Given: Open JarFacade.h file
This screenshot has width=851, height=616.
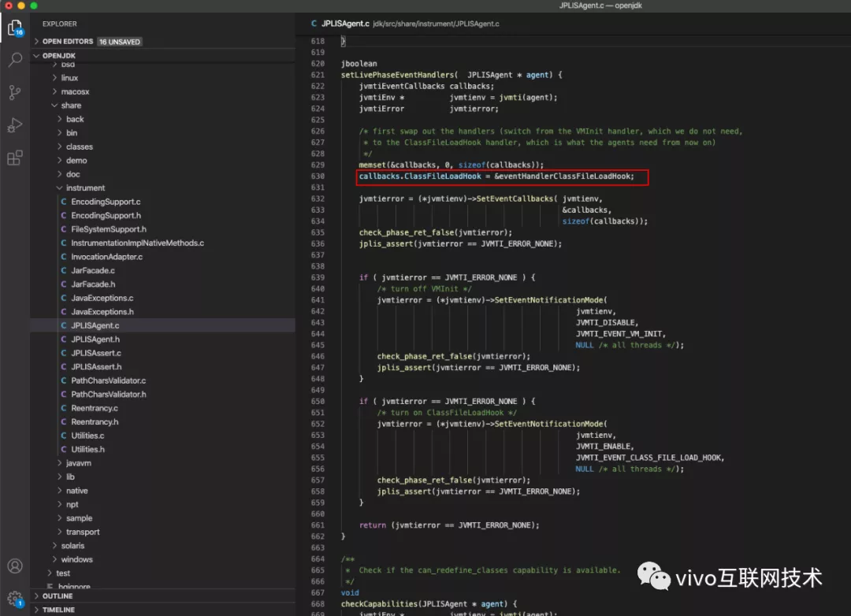Looking at the screenshot, I should (x=93, y=284).
